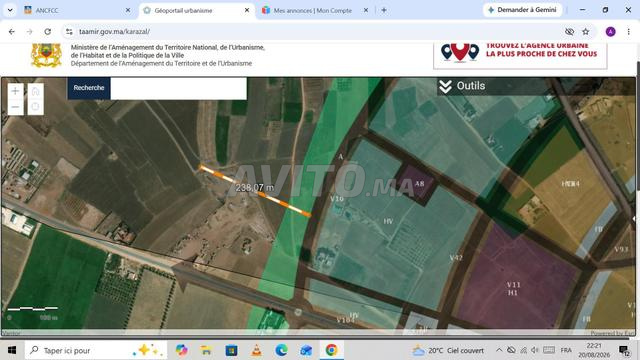
Task: Zoom in on the map
Action: point(16,91)
